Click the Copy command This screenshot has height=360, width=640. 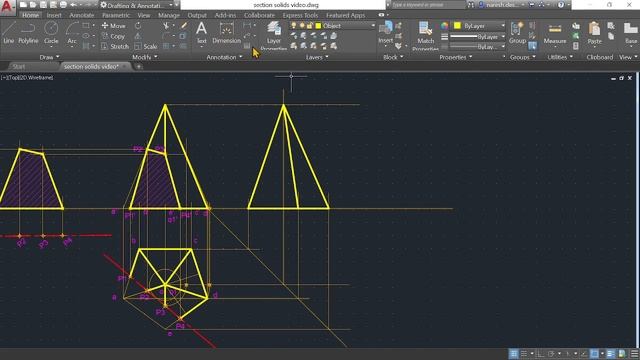click(x=113, y=36)
